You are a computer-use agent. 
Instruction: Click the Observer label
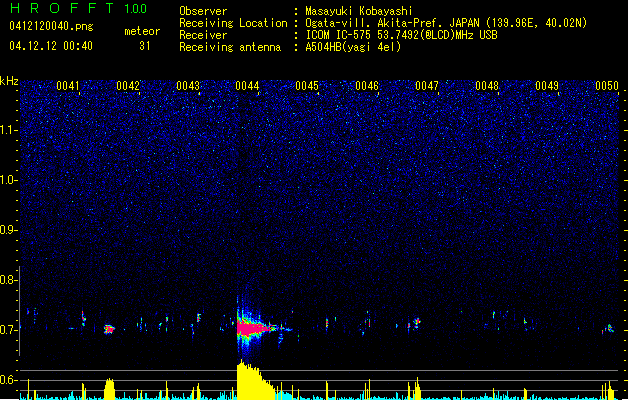click(x=203, y=11)
